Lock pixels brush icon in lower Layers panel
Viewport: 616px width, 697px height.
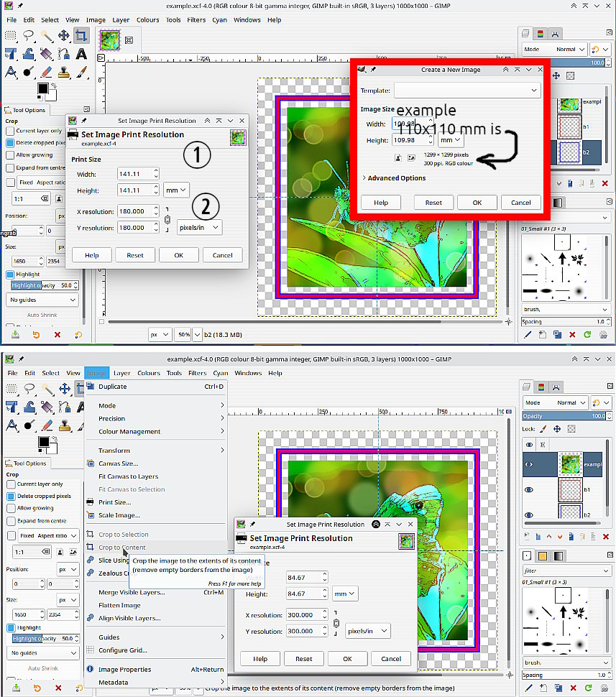[x=543, y=429]
